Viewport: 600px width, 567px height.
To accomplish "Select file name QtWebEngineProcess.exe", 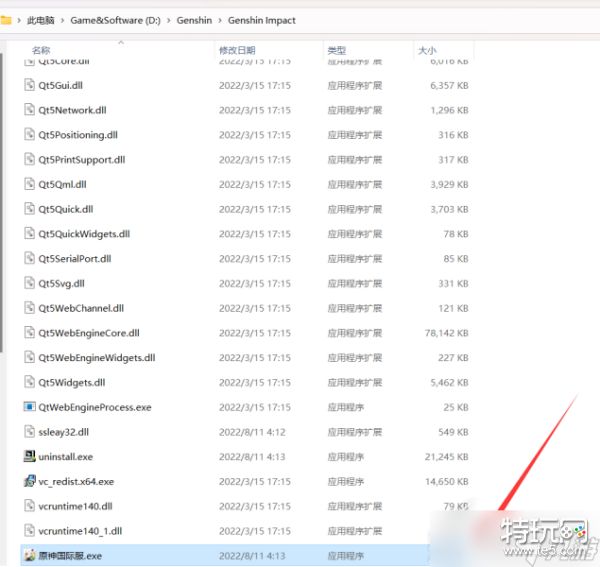I will 95,407.
